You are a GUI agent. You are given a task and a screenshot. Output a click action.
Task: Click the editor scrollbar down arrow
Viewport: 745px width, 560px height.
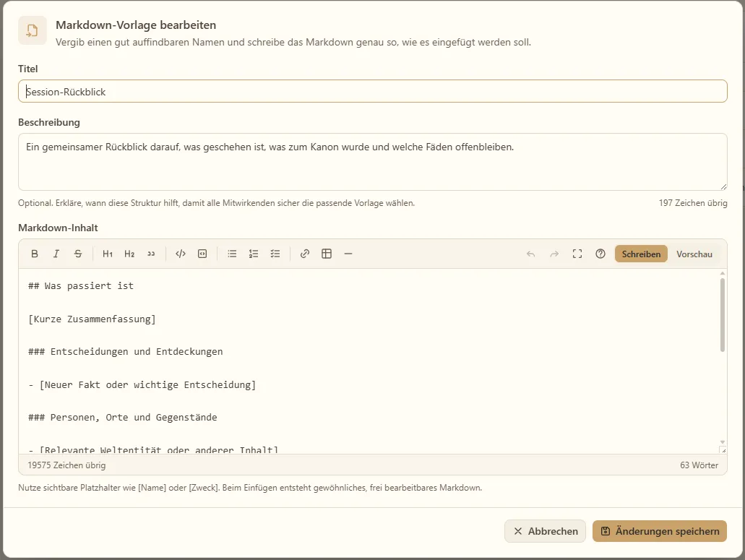coord(722,442)
